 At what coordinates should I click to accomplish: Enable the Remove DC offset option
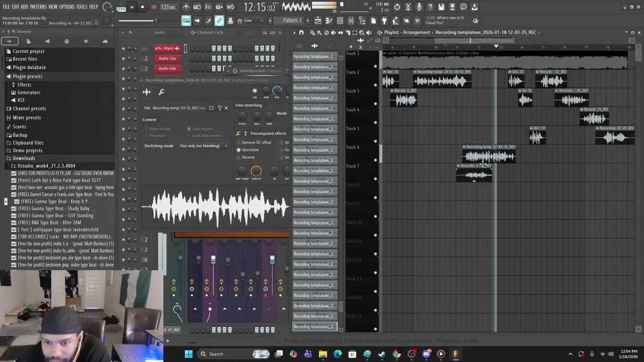[254, 142]
